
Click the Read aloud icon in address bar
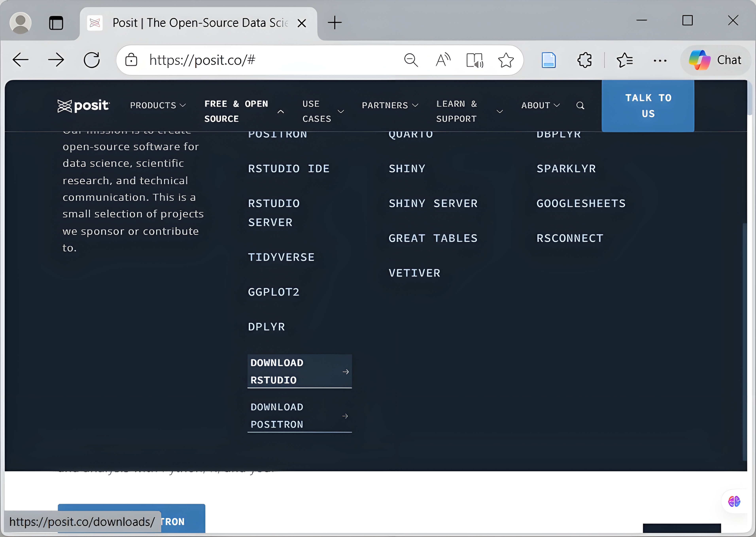click(x=443, y=60)
